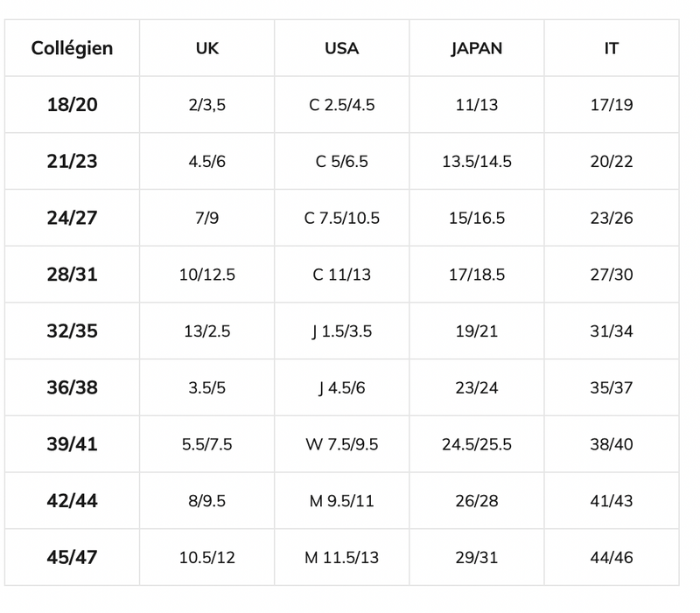Select the 24/27 size row label
700x613 pixels.
72,218
